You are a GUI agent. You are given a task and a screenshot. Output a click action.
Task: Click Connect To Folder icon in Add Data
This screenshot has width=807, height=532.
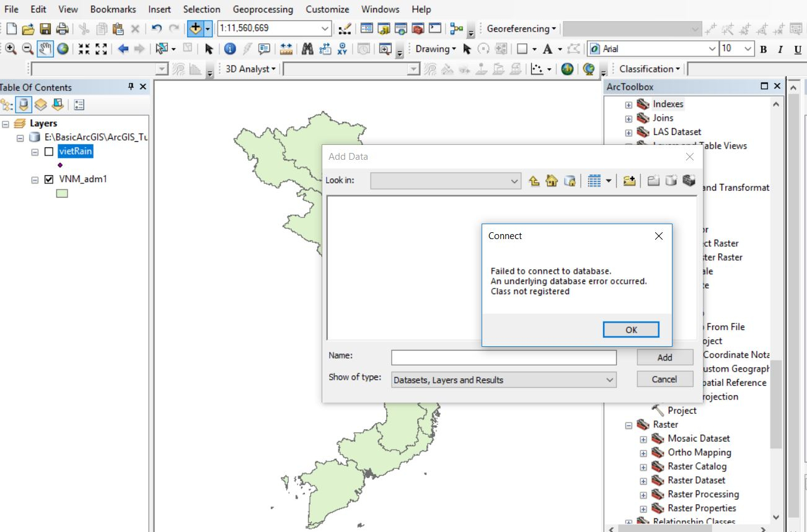pos(629,181)
